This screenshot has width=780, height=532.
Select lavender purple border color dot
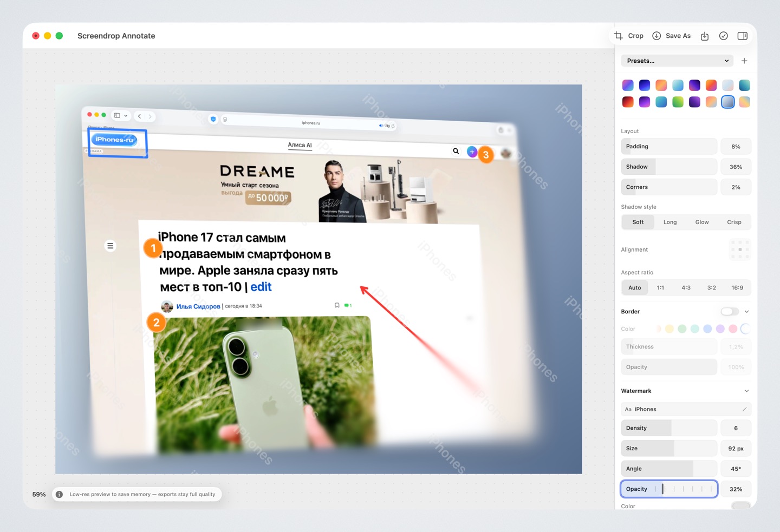720,329
